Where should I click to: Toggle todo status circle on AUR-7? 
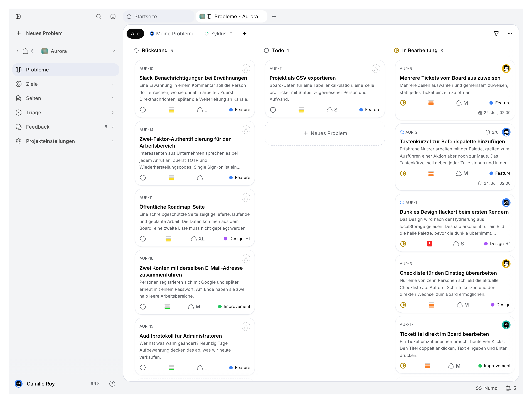[273, 110]
